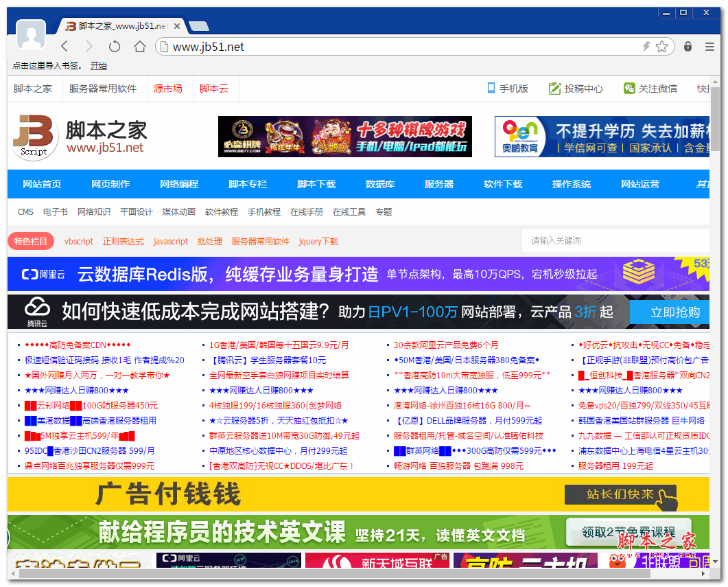Screen dimensions: 728x587
Task: Go back with the browser back arrow
Action: click(x=64, y=47)
